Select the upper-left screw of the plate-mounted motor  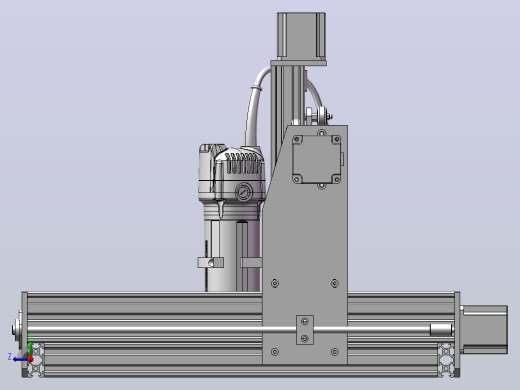[297, 139]
